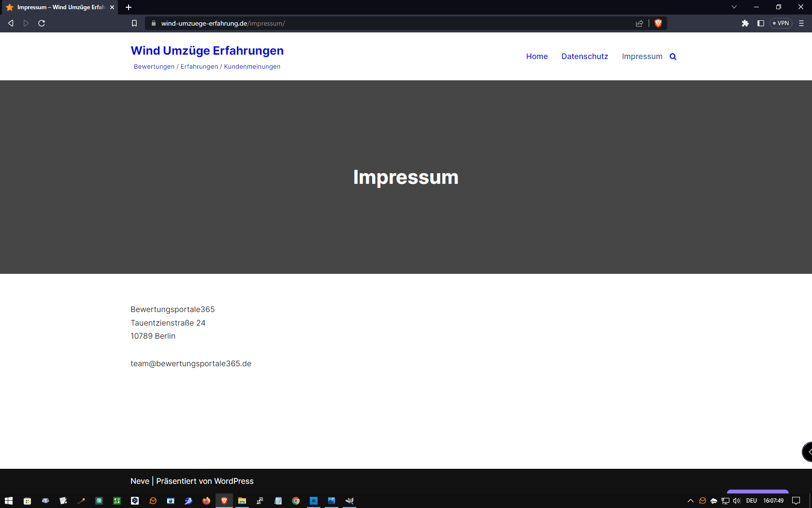This screenshot has width=812, height=508.
Task: Show hidden system tray icons
Action: tap(691, 501)
